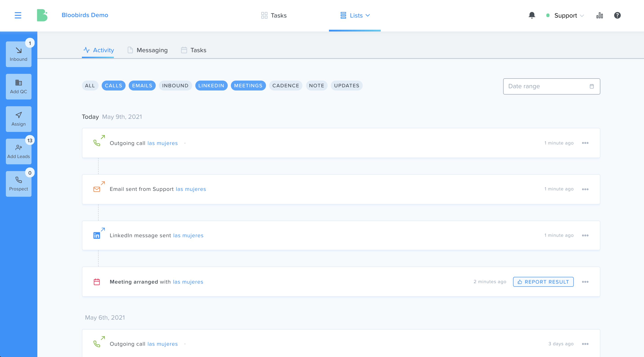Click the Prospect sidebar button
This screenshot has width=644, height=357.
pos(18,184)
